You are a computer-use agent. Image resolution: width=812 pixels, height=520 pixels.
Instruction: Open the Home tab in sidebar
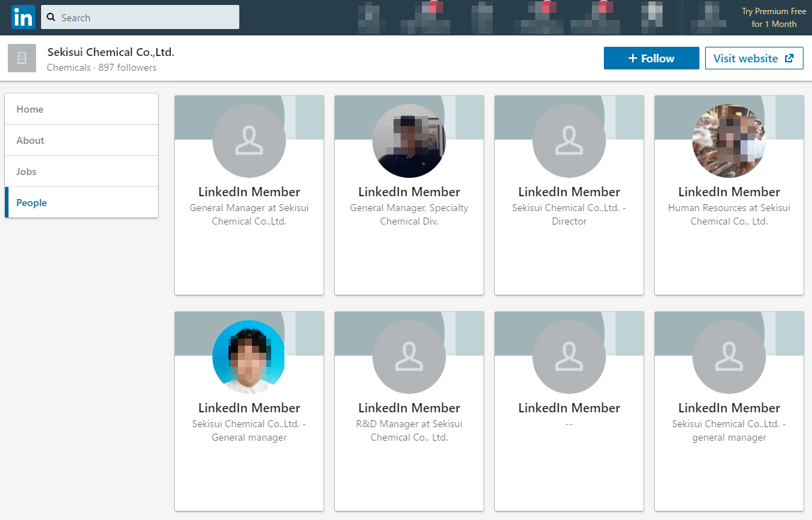click(x=81, y=109)
